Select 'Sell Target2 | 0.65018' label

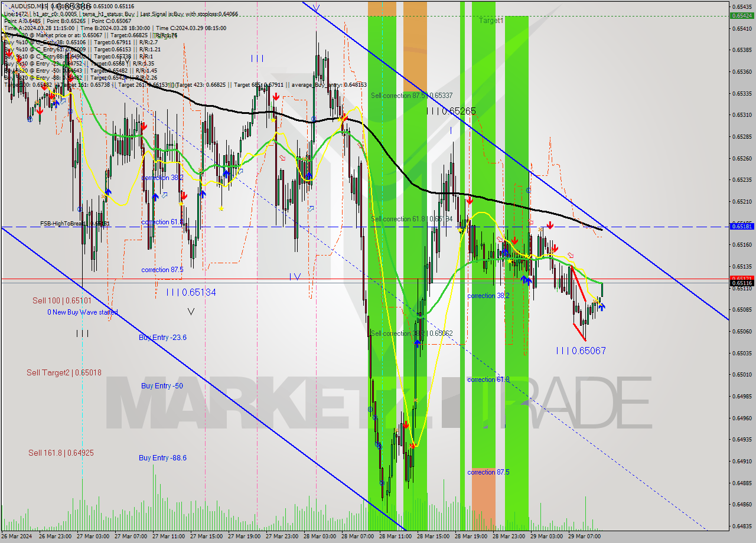64,372
